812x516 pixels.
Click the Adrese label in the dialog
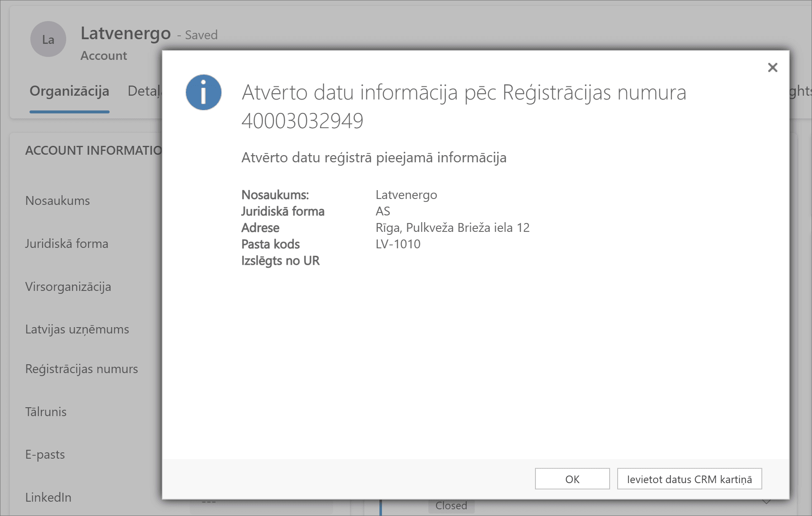260,228
